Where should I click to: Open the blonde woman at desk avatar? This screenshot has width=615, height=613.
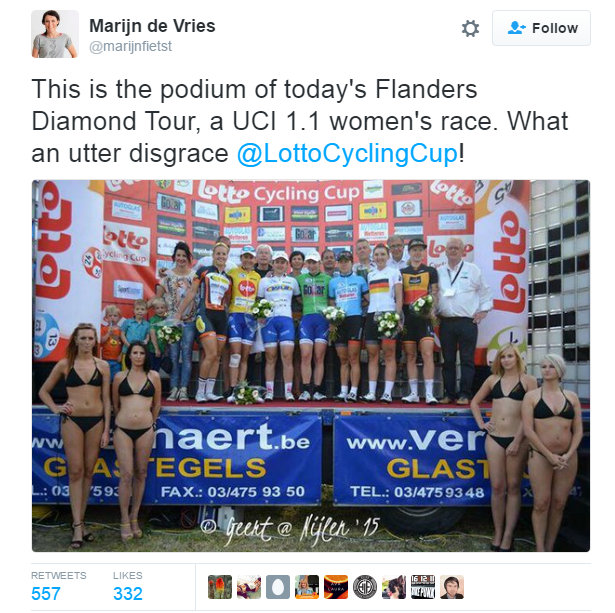307,587
